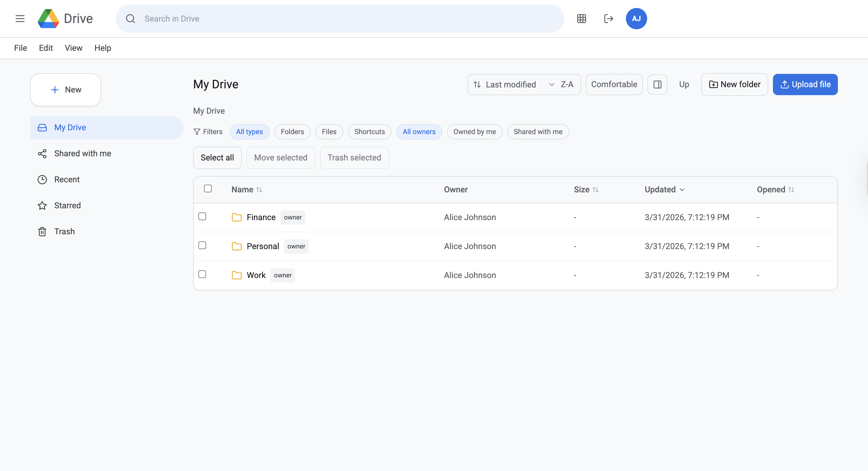Go to Starred in sidebar
This screenshot has height=471, width=868.
[x=107, y=206]
